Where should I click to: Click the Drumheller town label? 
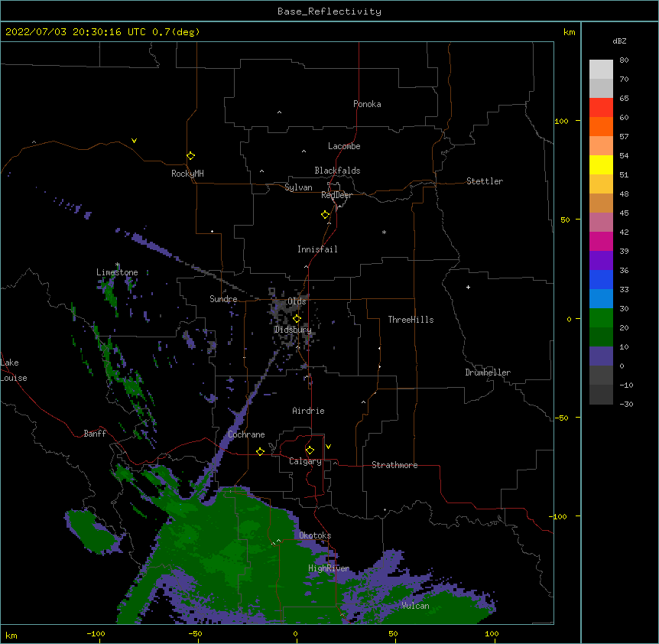pyautogui.click(x=488, y=372)
